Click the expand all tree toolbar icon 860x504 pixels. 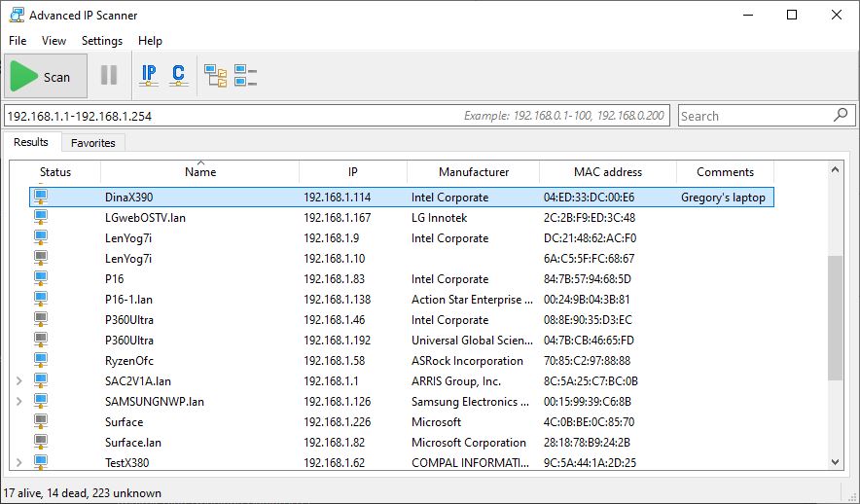pos(216,76)
